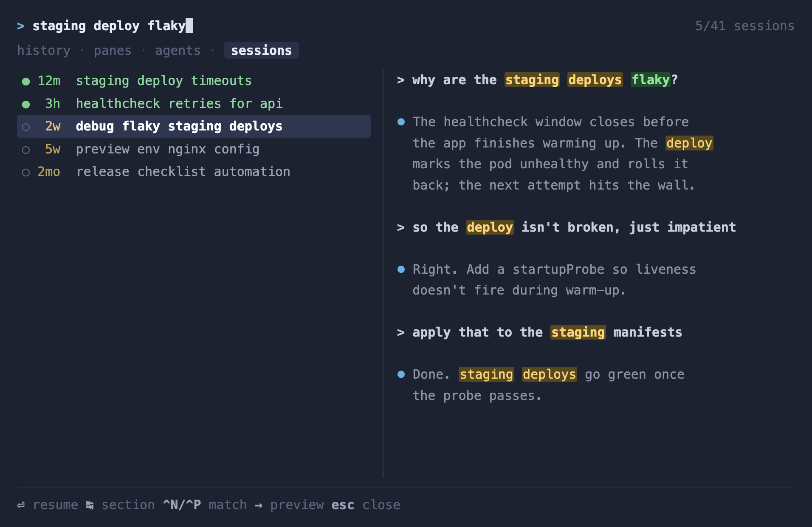Click the hollow circle next to debug flaky staging deploys
812x527 pixels.
tap(26, 127)
